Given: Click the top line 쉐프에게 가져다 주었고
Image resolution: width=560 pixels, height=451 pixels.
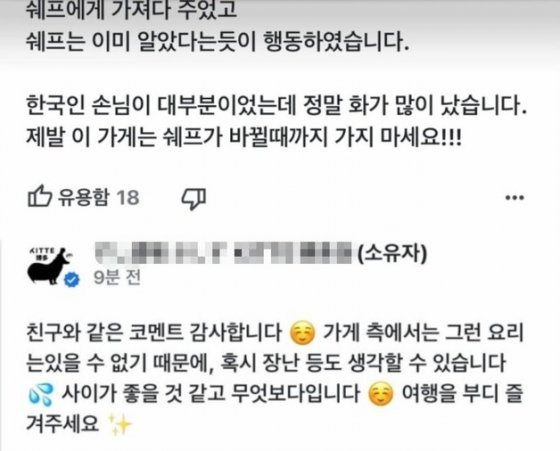Looking at the screenshot, I should (x=131, y=10).
